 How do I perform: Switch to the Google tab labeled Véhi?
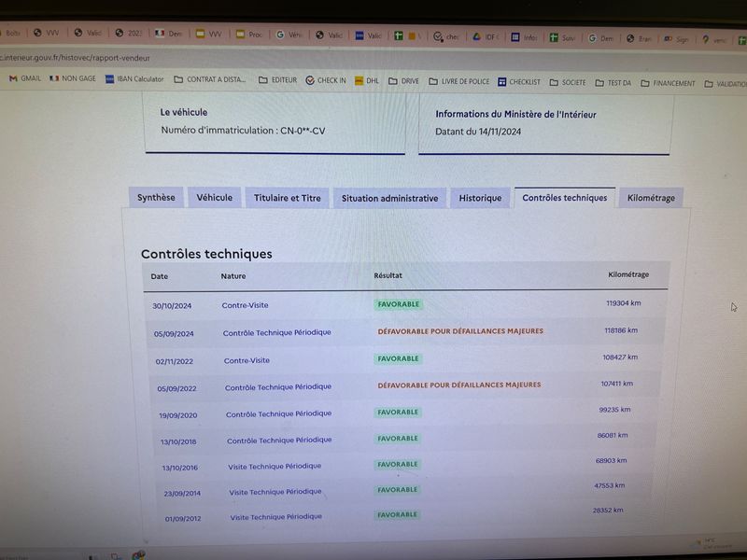(x=289, y=35)
